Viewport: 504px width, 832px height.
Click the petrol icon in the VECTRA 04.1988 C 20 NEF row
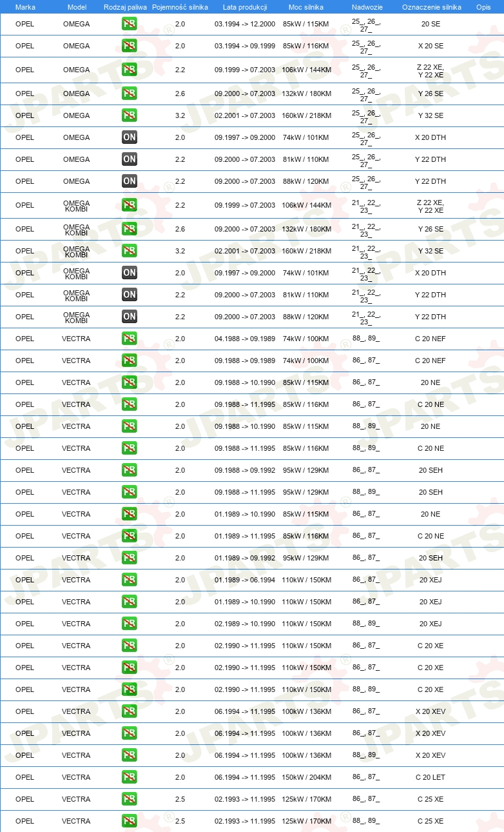[130, 339]
